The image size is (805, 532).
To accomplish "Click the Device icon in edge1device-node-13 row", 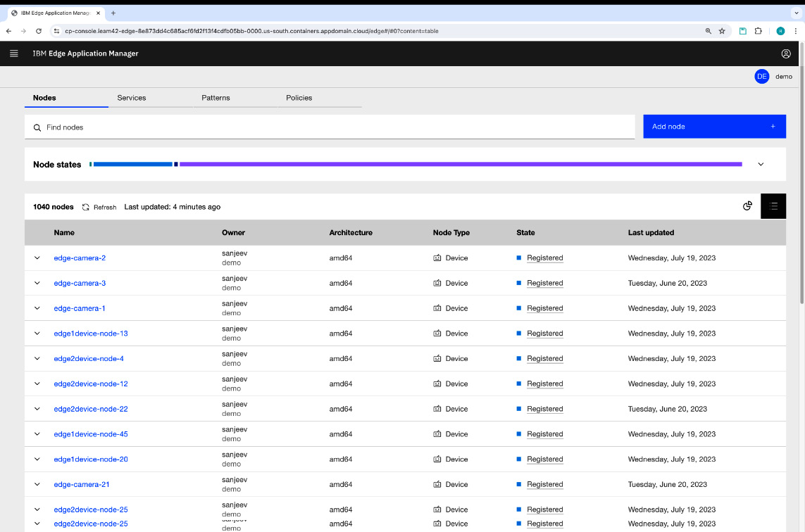I will (437, 334).
